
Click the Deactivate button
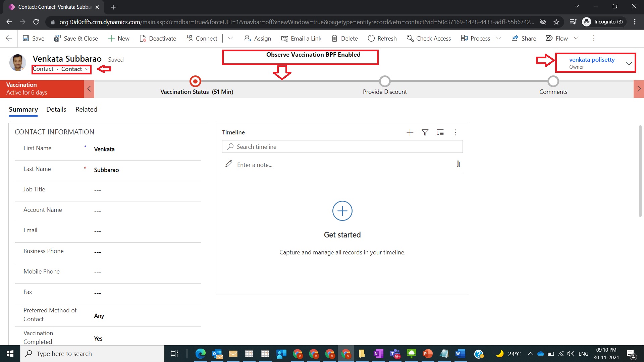tap(158, 38)
